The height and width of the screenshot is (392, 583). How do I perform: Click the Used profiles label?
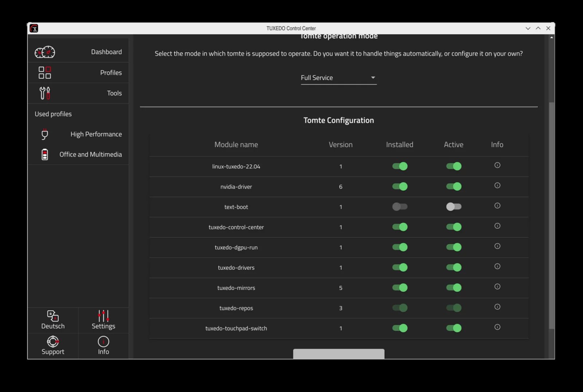[53, 114]
